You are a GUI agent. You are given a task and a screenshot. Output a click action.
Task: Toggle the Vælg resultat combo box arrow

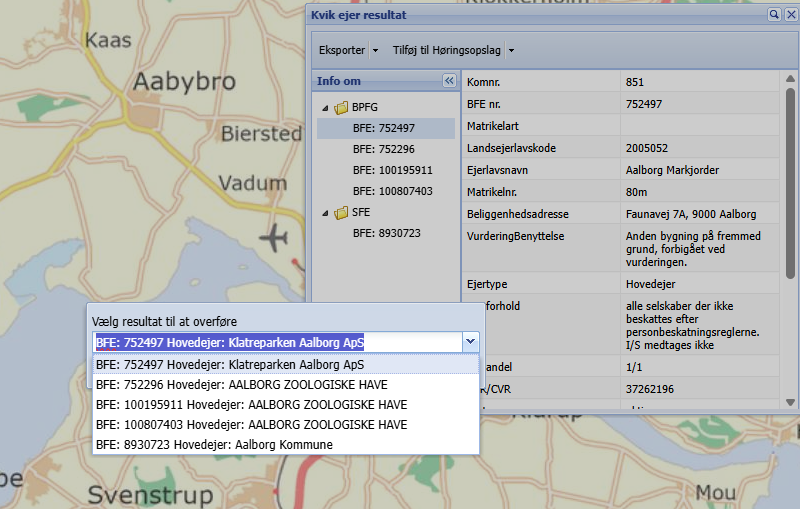[471, 342]
